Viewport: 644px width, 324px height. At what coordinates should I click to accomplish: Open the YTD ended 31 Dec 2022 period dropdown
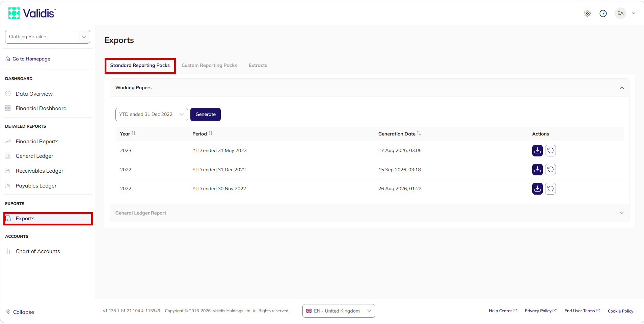click(x=152, y=115)
